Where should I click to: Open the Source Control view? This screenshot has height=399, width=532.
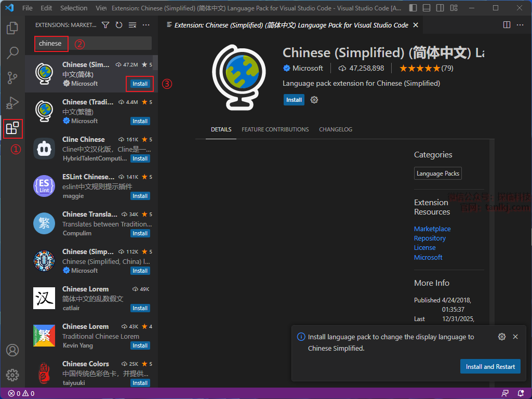tap(12, 78)
